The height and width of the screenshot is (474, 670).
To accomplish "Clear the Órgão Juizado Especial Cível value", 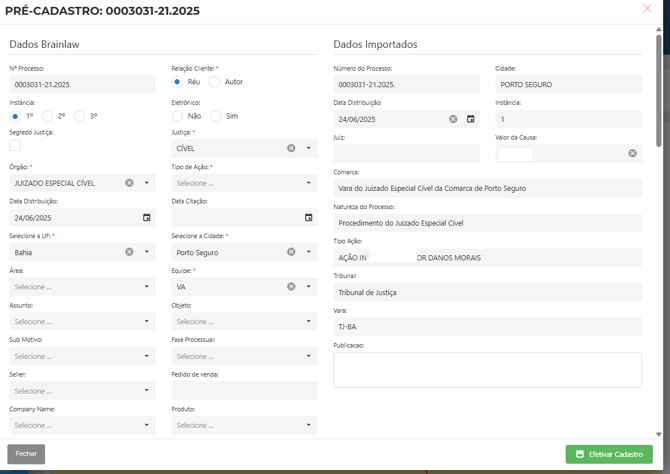I will [129, 183].
